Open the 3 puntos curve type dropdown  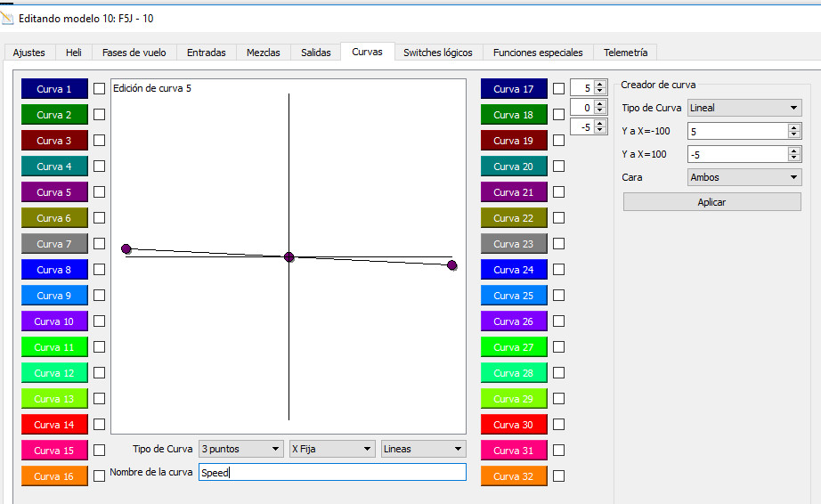click(240, 449)
